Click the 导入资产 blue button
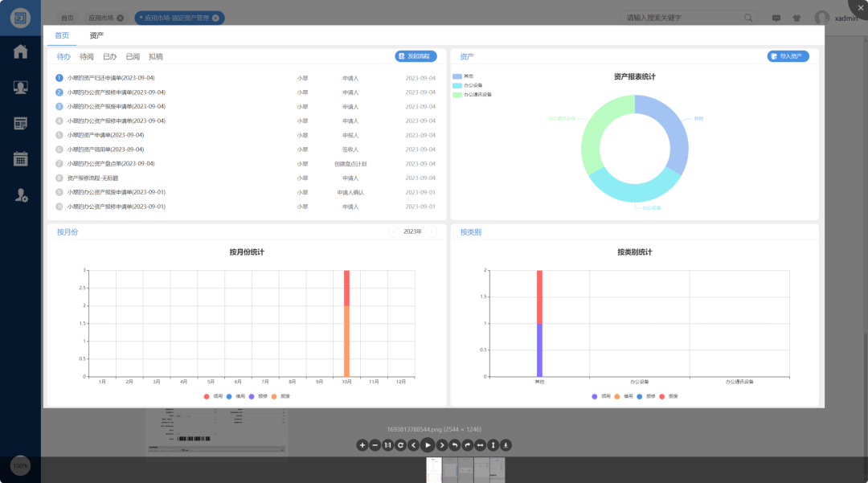Viewport: 868px width, 483px height. [x=788, y=56]
